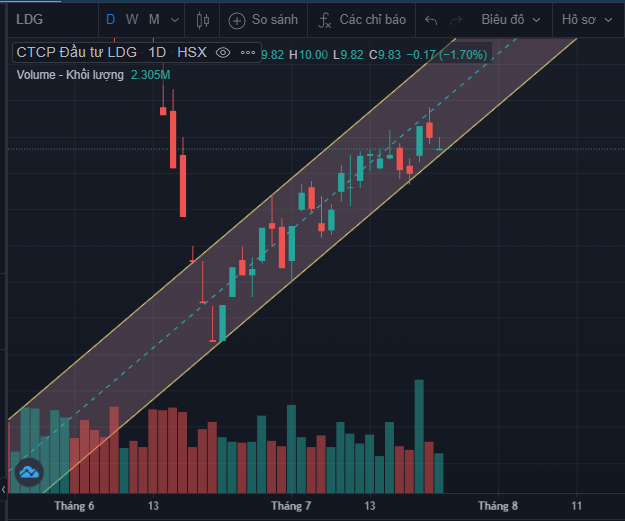Click the redo arrow icon
Screen dimensions: 625x521
click(456, 20)
